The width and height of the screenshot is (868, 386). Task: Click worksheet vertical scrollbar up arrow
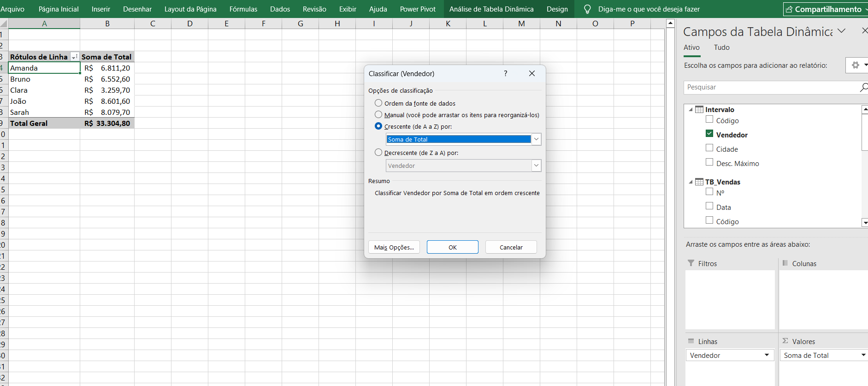point(671,23)
